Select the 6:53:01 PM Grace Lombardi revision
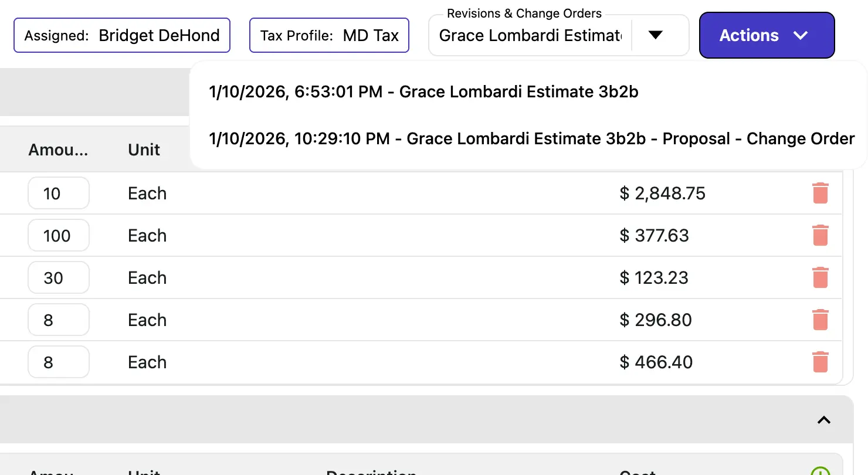Viewport: 868px width, 475px height. click(423, 91)
